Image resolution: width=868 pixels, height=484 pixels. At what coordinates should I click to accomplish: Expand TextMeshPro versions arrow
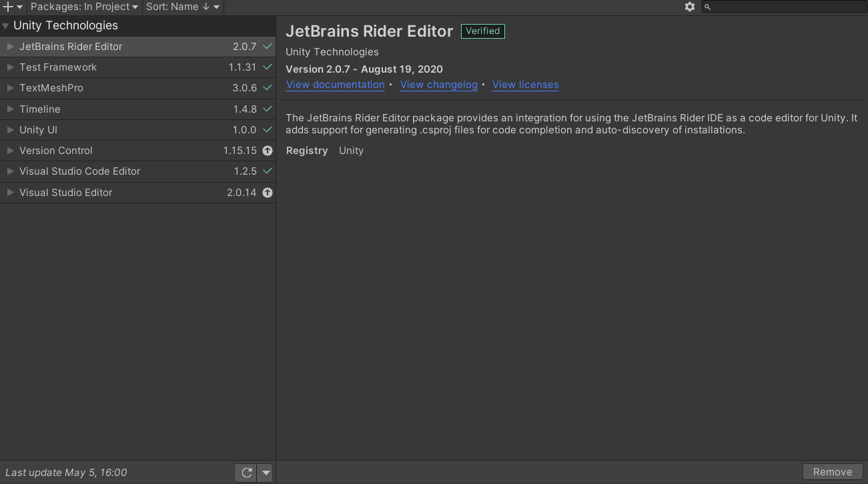[10, 88]
